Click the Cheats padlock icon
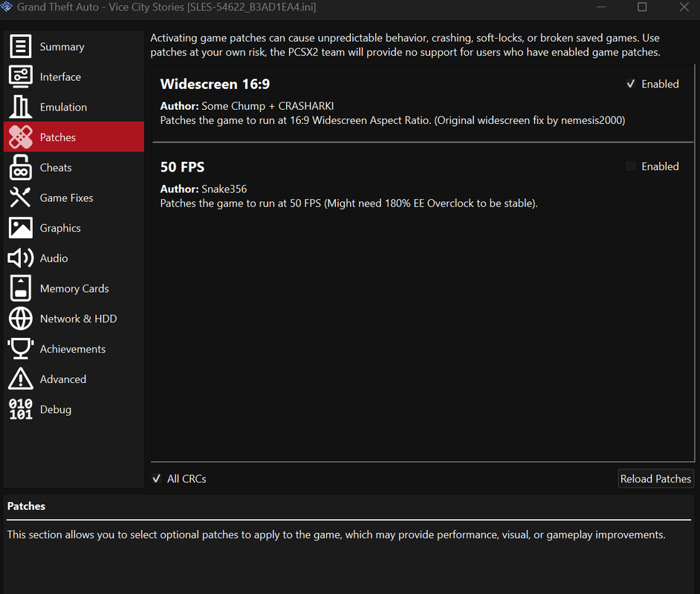 click(21, 168)
